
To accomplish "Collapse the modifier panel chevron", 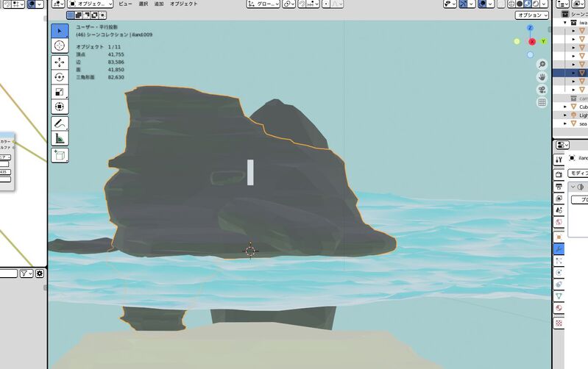I will pyautogui.click(x=573, y=187).
